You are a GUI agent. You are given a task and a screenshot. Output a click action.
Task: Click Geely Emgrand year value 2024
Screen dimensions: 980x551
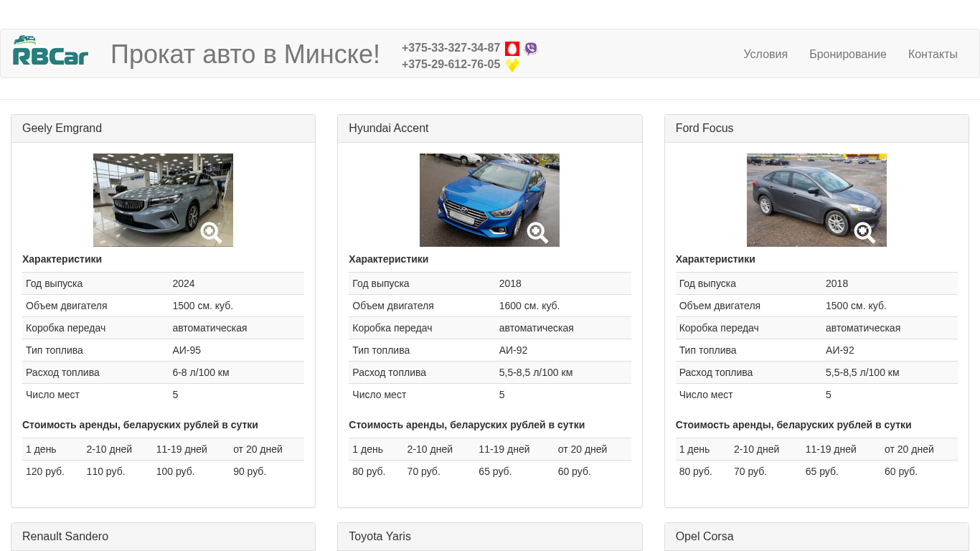pyautogui.click(x=184, y=283)
